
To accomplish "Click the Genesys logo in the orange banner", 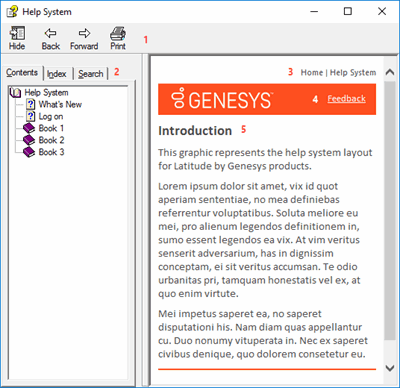I will [x=222, y=99].
